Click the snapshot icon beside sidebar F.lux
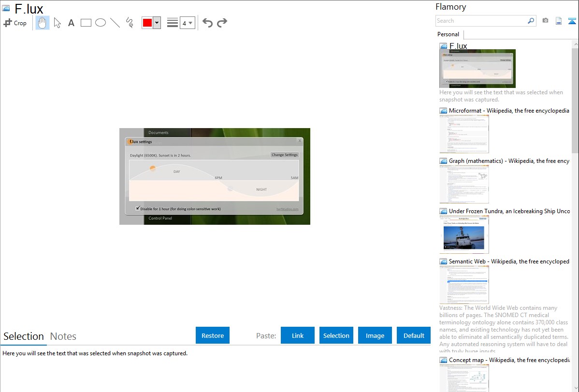Image resolution: width=579 pixels, height=392 pixels. pos(443,46)
